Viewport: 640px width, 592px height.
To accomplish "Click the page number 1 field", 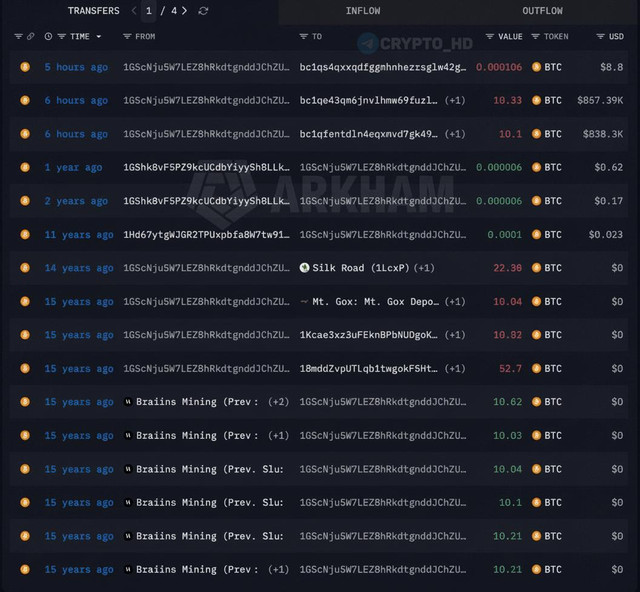I will coord(149,11).
